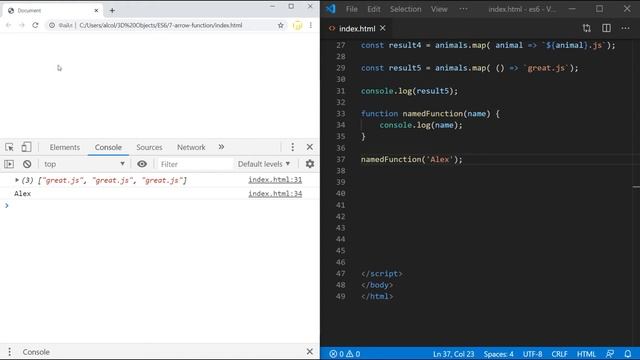Screen dimensions: 640x360
Task: Switch to the DevTools Console tab
Action: (x=108, y=147)
